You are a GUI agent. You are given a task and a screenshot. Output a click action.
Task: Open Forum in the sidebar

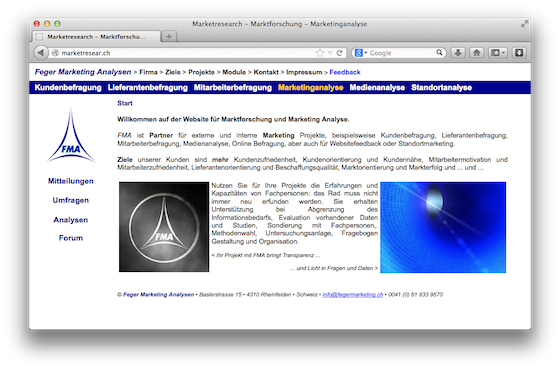coord(71,238)
